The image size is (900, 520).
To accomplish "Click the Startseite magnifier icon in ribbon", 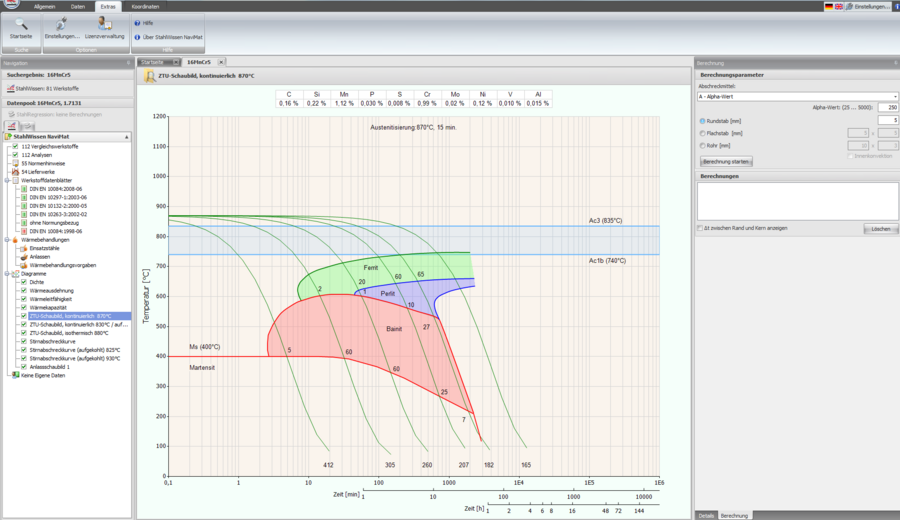I will pos(21,24).
